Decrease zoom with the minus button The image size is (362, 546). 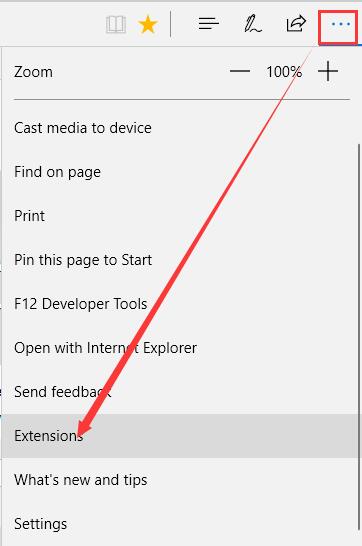[x=240, y=71]
